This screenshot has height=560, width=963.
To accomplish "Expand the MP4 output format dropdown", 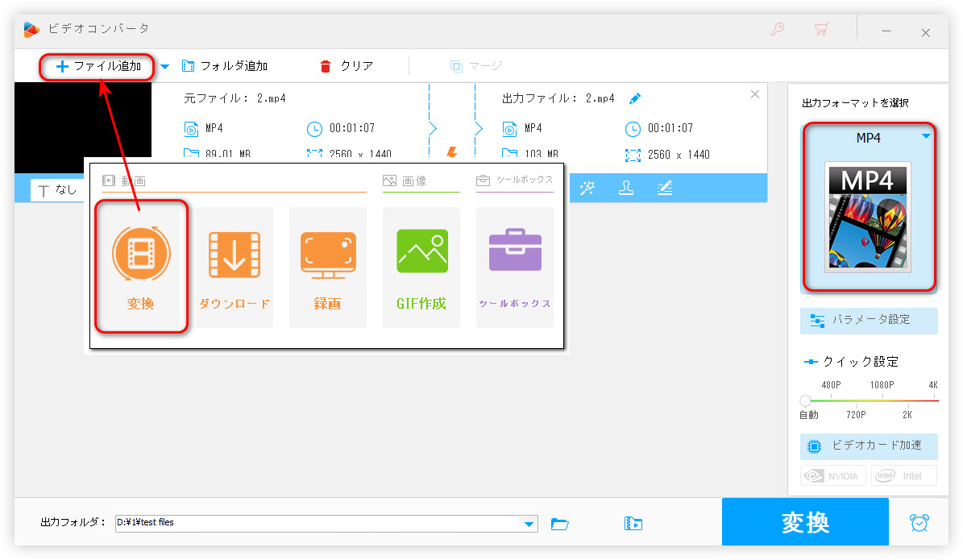I will pyautogui.click(x=926, y=137).
